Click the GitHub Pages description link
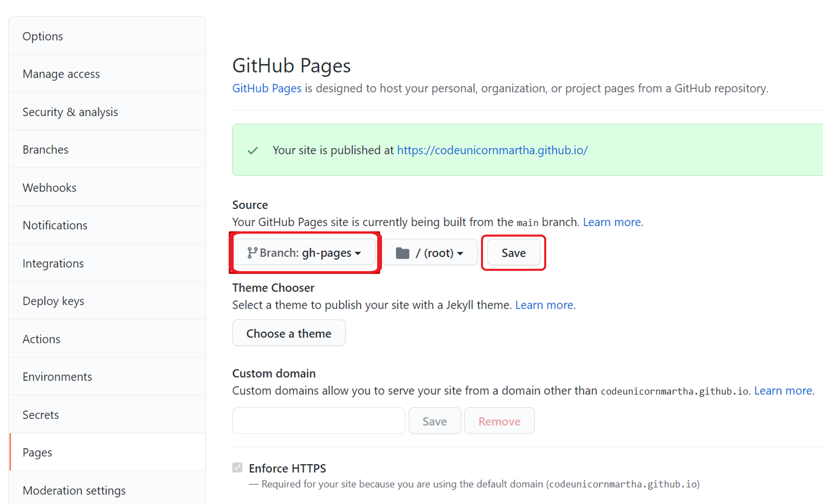 pyautogui.click(x=267, y=88)
